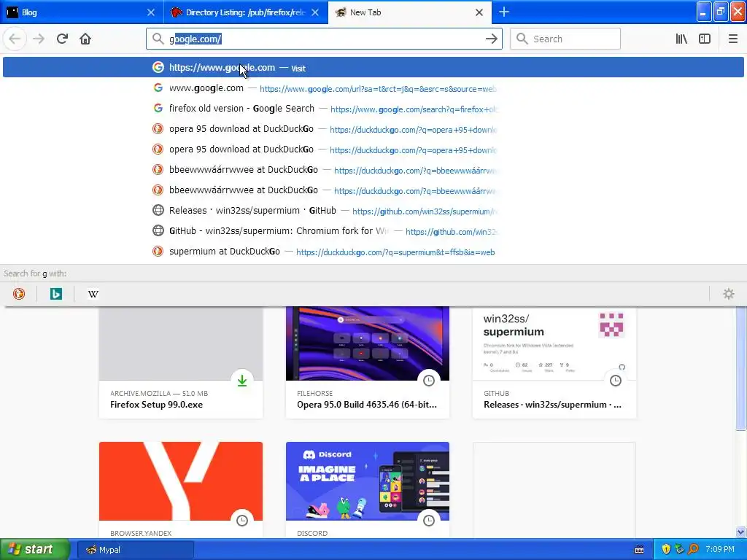Open search settings gear icon
This screenshot has height=560, width=747.
click(729, 294)
